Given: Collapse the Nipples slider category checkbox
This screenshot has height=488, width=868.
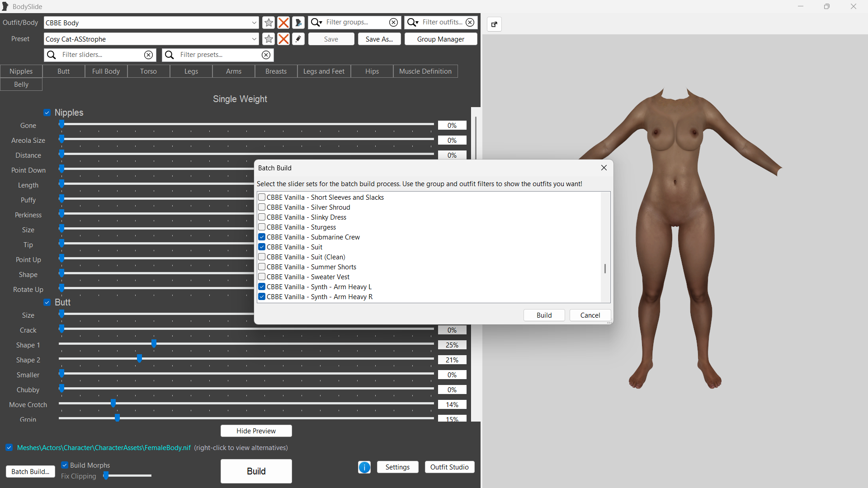Looking at the screenshot, I should (x=47, y=113).
